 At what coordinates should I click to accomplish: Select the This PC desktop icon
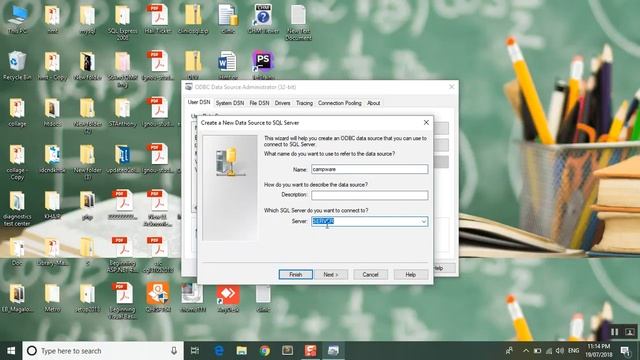pyautogui.click(x=17, y=19)
